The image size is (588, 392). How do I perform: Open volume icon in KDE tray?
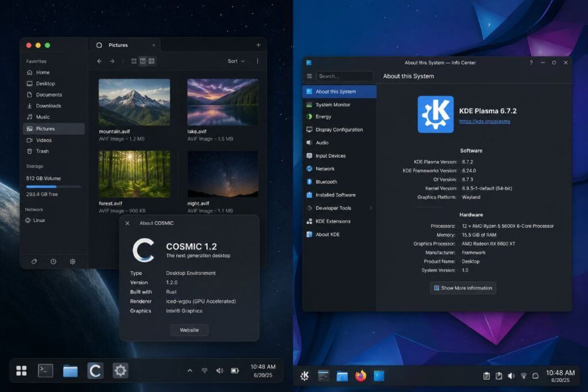coord(511,375)
